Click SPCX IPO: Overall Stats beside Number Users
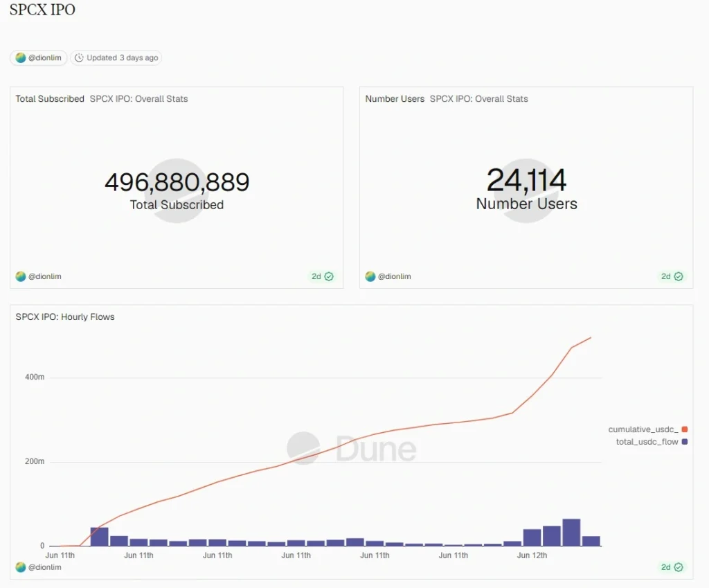This screenshot has height=588, width=709. pyautogui.click(x=479, y=98)
